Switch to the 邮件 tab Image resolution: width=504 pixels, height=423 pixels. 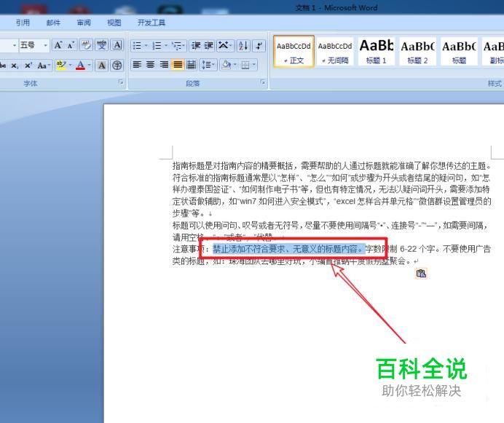pyautogui.click(x=53, y=23)
